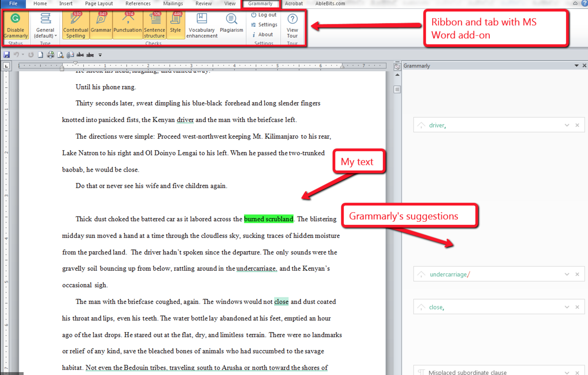588x375 pixels.
Task: Accept the 'undercarriage' suggestion arrow icon
Action: click(x=421, y=274)
